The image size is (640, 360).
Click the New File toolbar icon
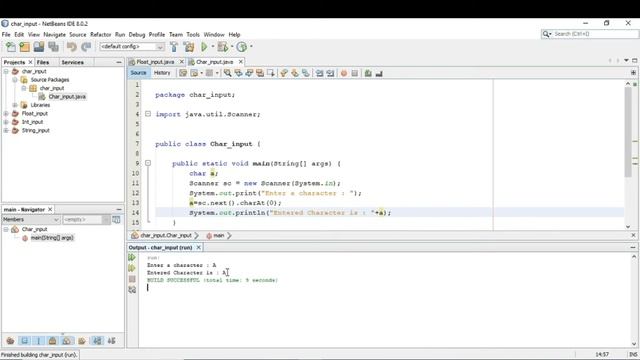tap(11, 47)
